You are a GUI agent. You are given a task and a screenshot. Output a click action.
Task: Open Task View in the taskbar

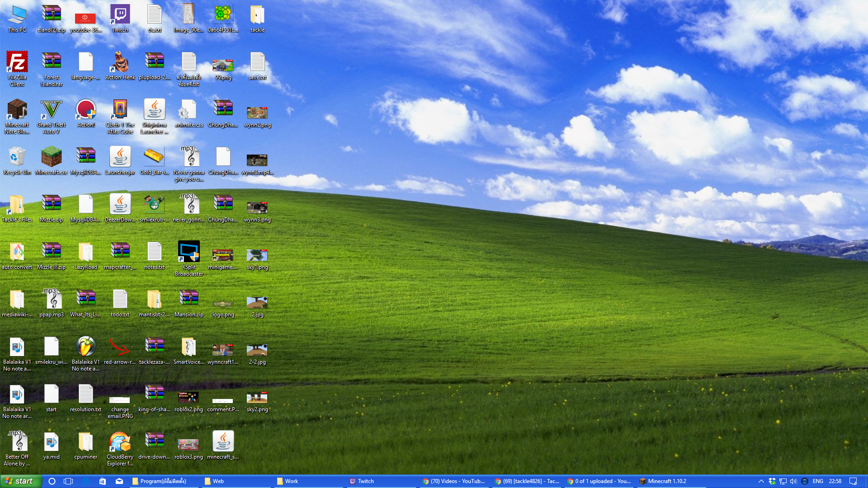[69, 481]
